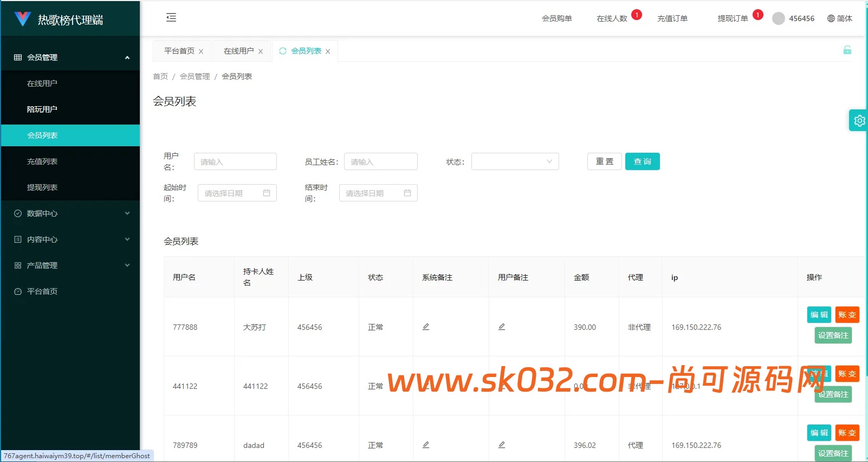Refresh the 会员列表 tab via its reload icon
This screenshot has width=868, height=462.
pos(282,51)
